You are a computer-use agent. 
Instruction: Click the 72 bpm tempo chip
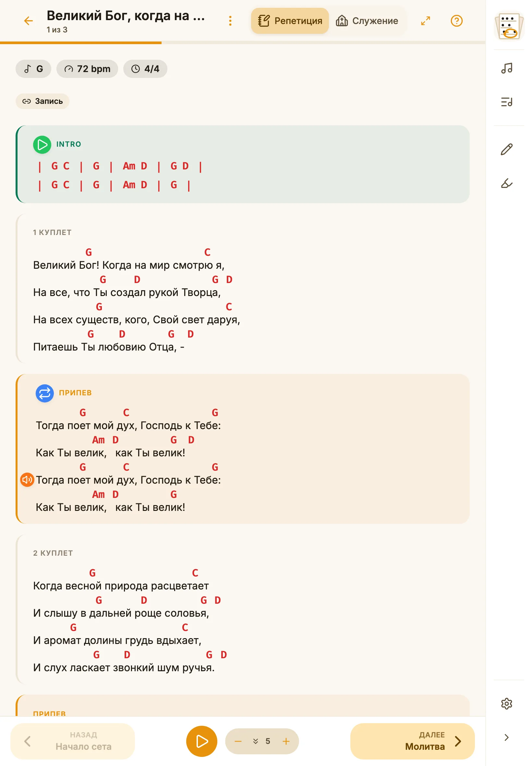click(x=87, y=69)
